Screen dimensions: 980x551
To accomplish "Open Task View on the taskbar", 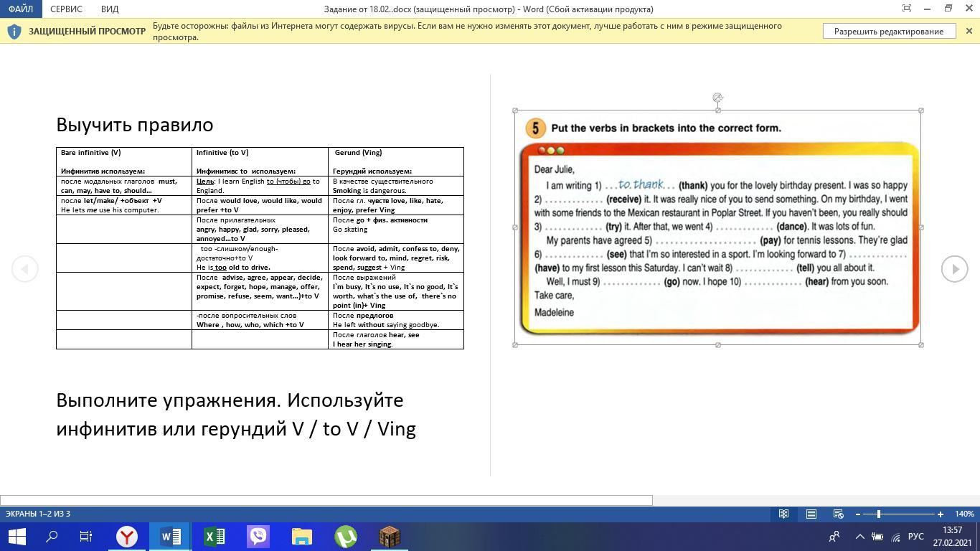I will tap(85, 537).
